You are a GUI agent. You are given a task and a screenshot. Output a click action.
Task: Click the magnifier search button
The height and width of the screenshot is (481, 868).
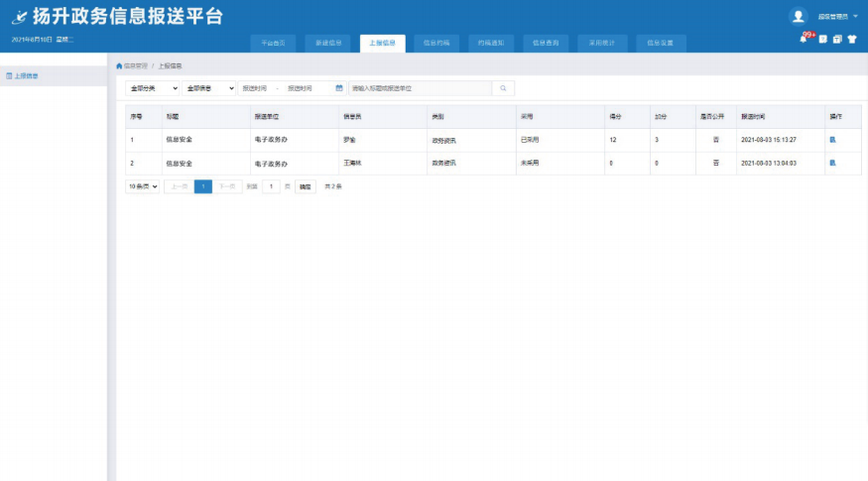(x=503, y=88)
